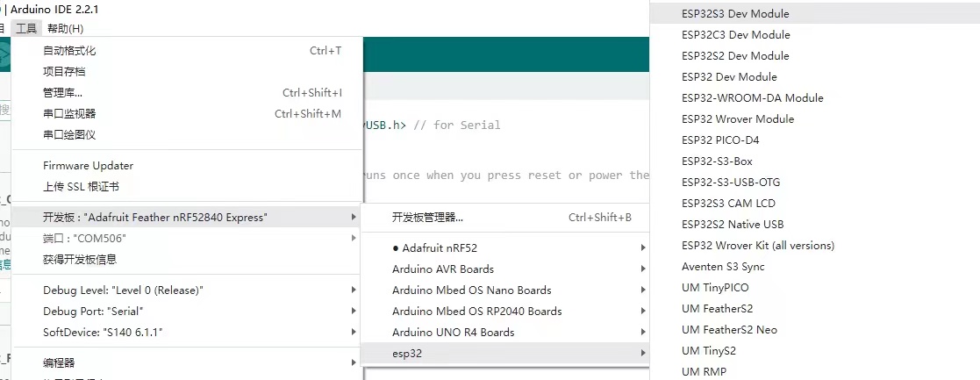Viewport: 980px width, 380px height.
Task: Select UM TinyS2 board
Action: (x=815, y=351)
